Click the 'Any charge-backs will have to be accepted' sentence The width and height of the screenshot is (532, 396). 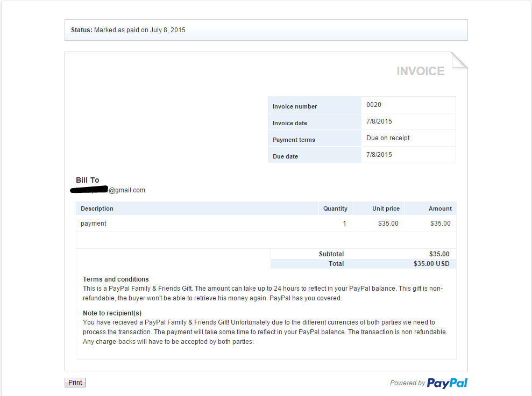tap(168, 342)
